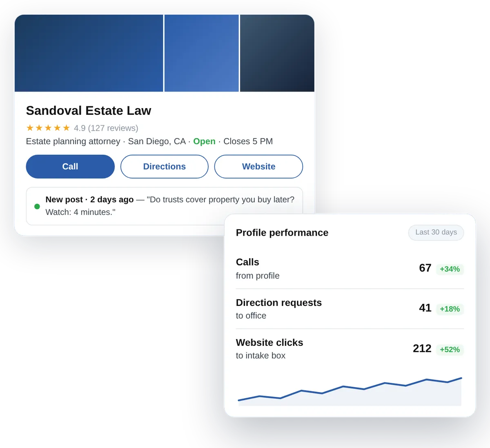Click the Sandoval Estate Law title
This screenshot has height=448, width=490.
(89, 111)
